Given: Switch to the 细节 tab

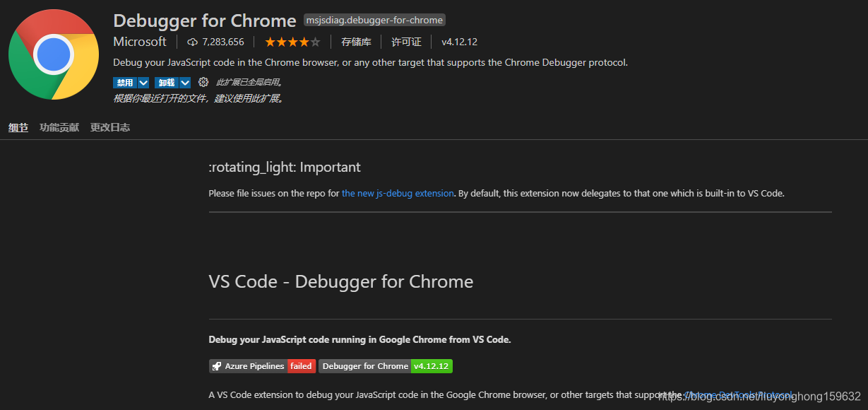Looking at the screenshot, I should click(x=18, y=128).
